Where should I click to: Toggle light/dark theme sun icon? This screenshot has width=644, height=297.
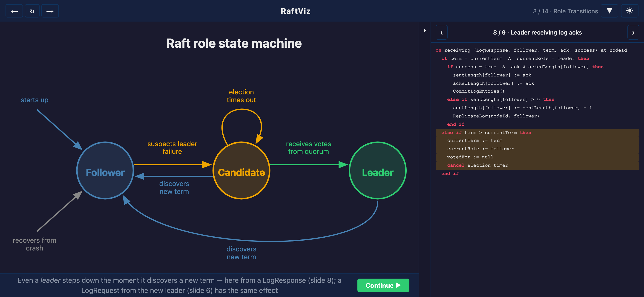pyautogui.click(x=630, y=11)
